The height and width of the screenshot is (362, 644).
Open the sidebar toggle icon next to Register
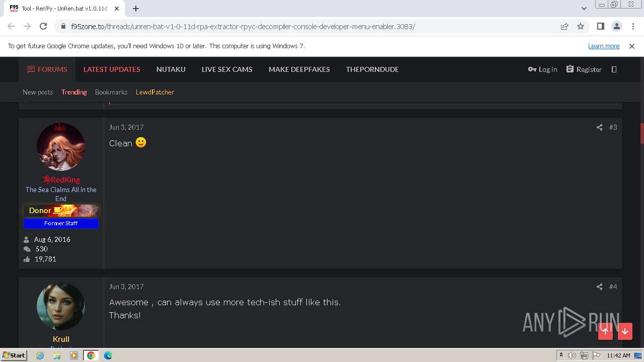click(614, 69)
